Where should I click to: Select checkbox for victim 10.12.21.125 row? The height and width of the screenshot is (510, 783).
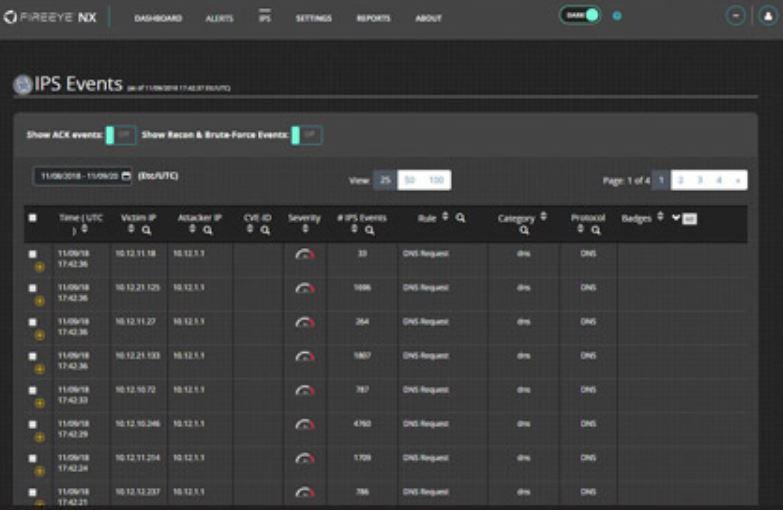[x=32, y=288]
